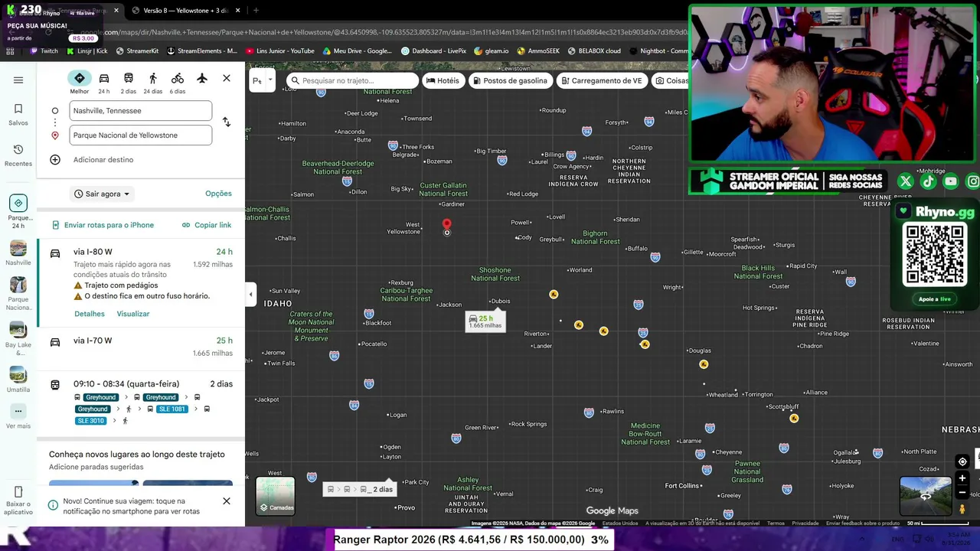Image resolution: width=980 pixels, height=551 pixels.
Task: Center the map with the my-location button
Action: coord(962,461)
